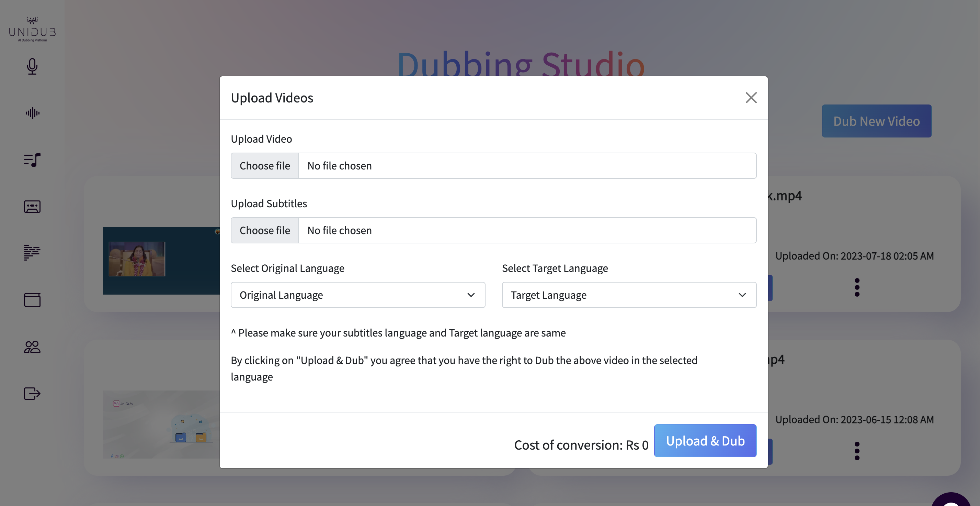Viewport: 980px width, 506px height.
Task: Click the UniDub folders video thumbnail
Action: [161, 424]
